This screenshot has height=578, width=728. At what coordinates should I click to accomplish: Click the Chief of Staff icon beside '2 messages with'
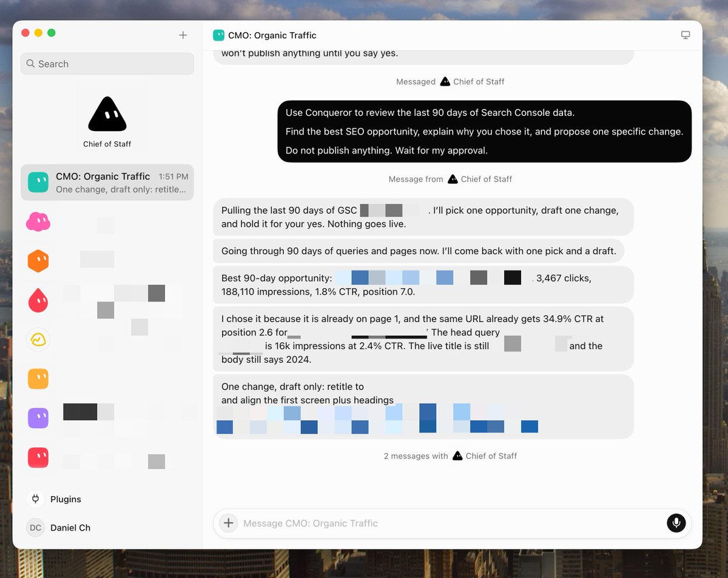tap(457, 455)
